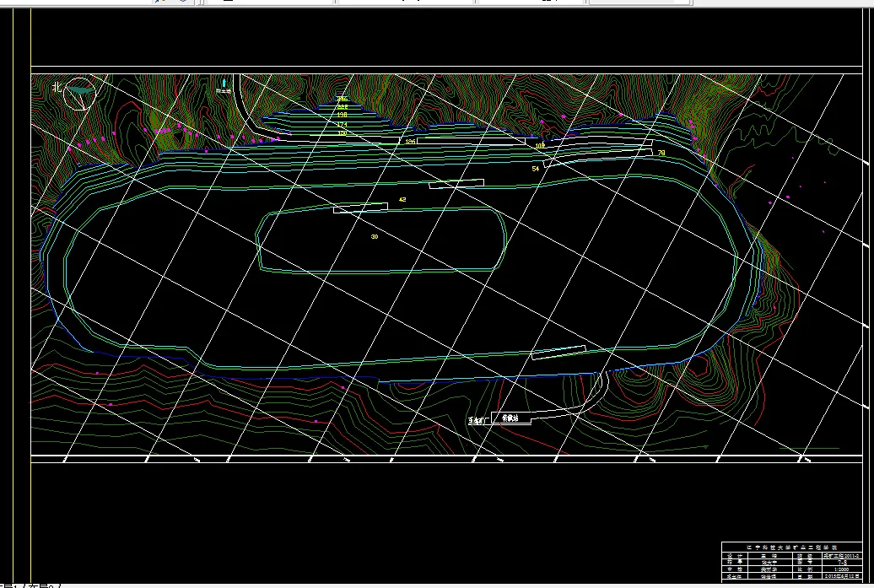Click the north arrow compass symbol
The image size is (874, 588).
click(79, 93)
